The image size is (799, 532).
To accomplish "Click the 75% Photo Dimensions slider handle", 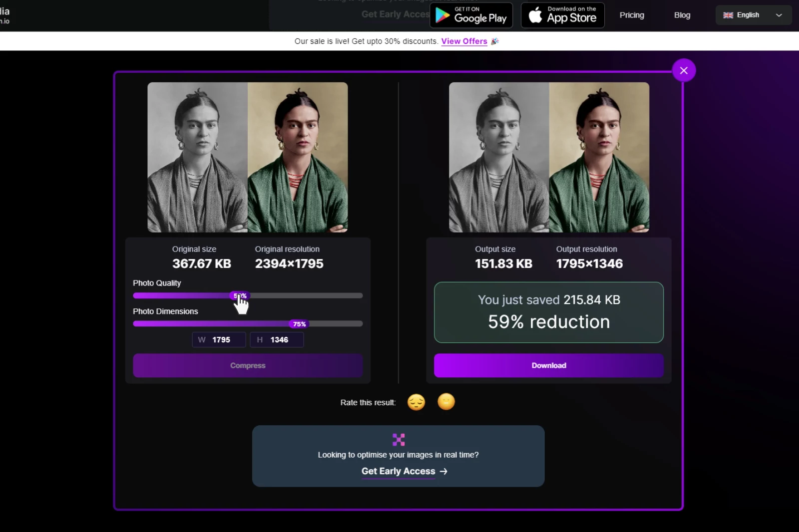I will [299, 323].
